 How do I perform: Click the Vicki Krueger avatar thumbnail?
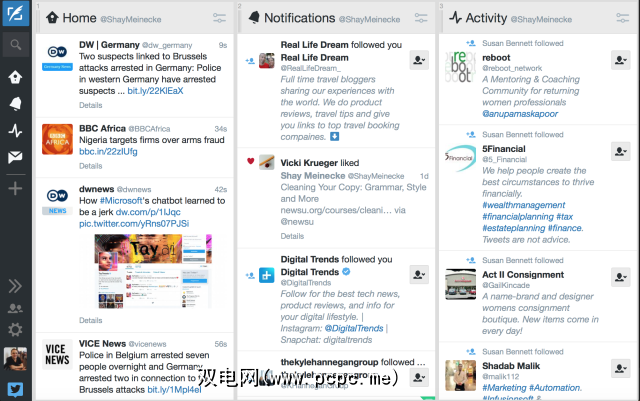[267, 162]
